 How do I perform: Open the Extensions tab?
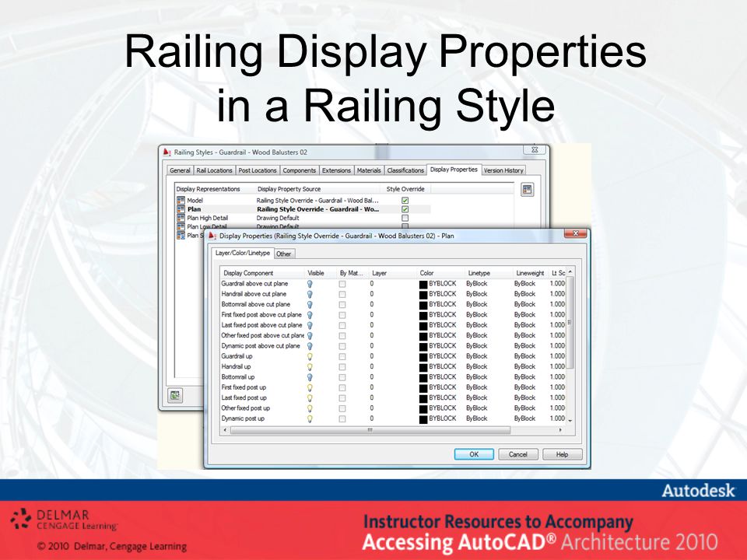tap(336, 170)
